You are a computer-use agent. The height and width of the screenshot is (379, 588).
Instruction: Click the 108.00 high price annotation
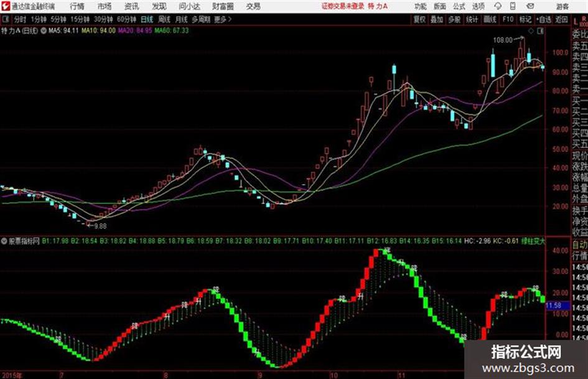503,40
